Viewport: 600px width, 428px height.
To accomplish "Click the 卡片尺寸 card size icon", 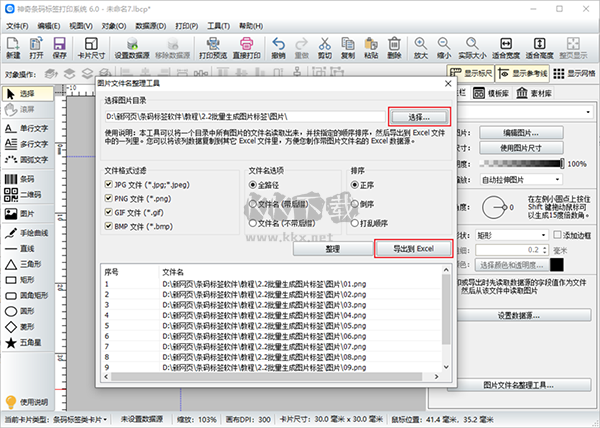I will (91, 47).
